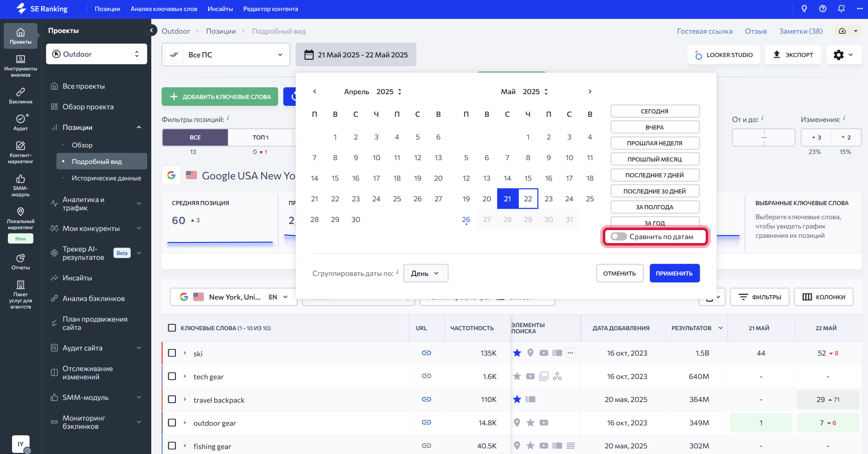The width and height of the screenshot is (868, 454).
Task: Open Analysis tools sidebar icon
Action: 21,66
